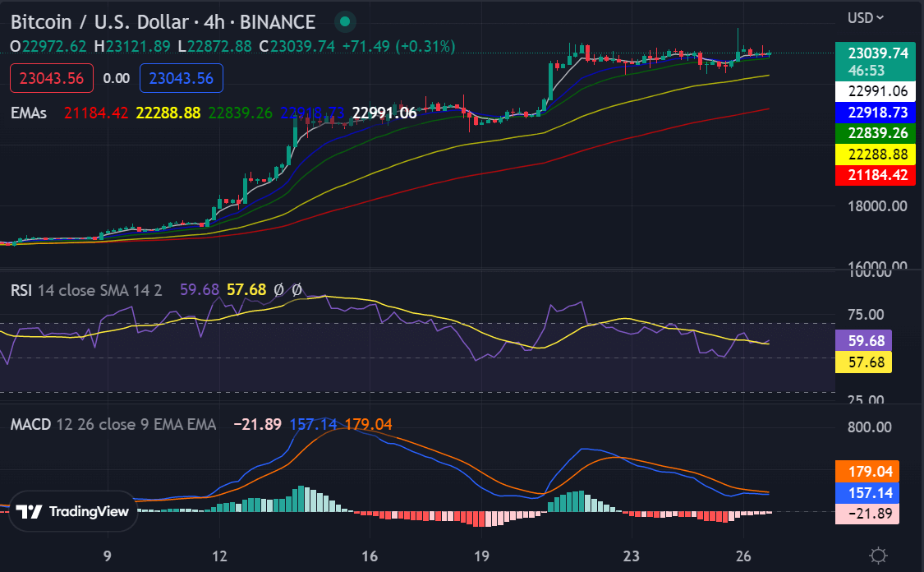Screen dimensions: 924x572
Task: Click the TradingView logo
Action: pos(72,510)
